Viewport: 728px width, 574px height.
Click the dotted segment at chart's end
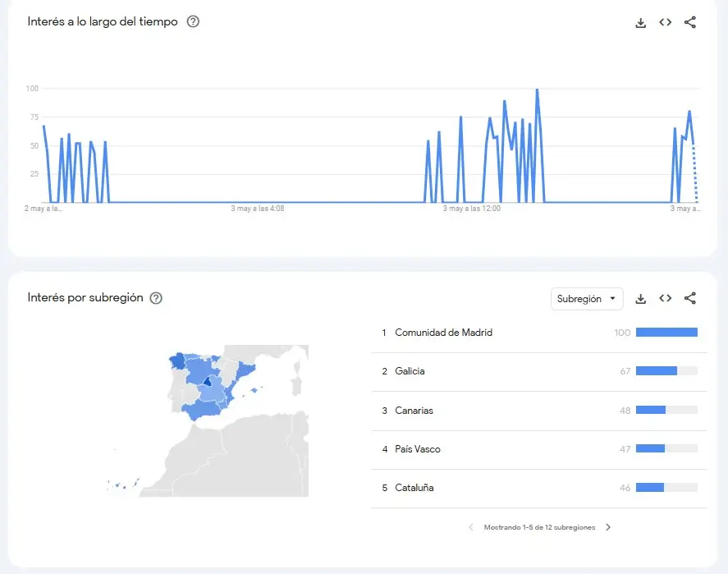tap(695, 173)
